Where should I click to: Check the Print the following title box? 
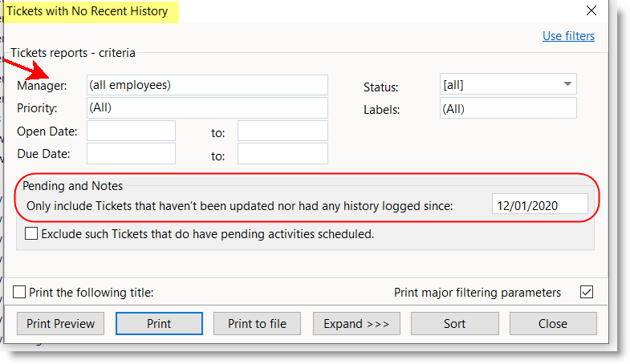click(x=20, y=293)
